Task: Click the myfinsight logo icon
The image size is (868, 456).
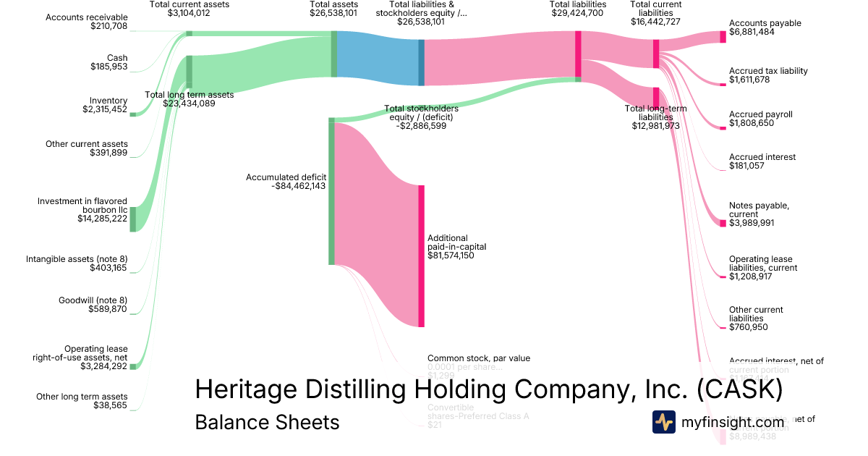Action: pyautogui.click(x=663, y=421)
